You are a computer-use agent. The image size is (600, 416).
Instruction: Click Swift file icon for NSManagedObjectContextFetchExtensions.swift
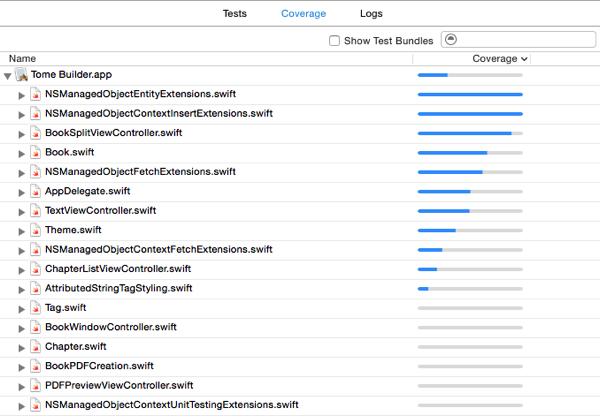click(36, 250)
